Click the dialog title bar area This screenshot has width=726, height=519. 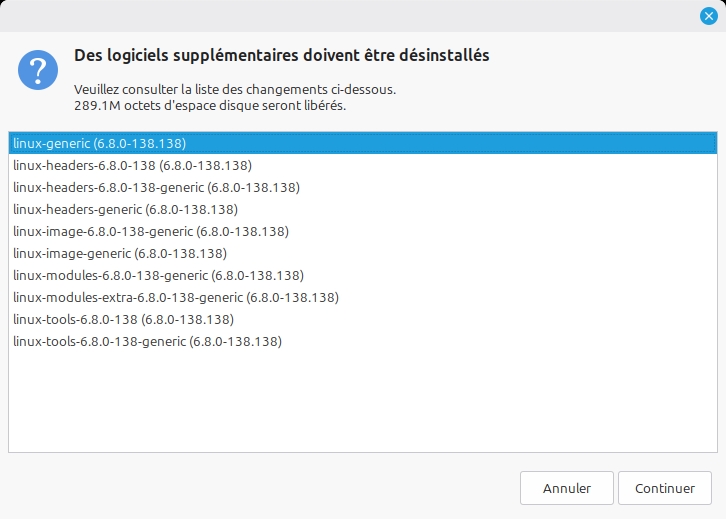pyautogui.click(x=347, y=16)
